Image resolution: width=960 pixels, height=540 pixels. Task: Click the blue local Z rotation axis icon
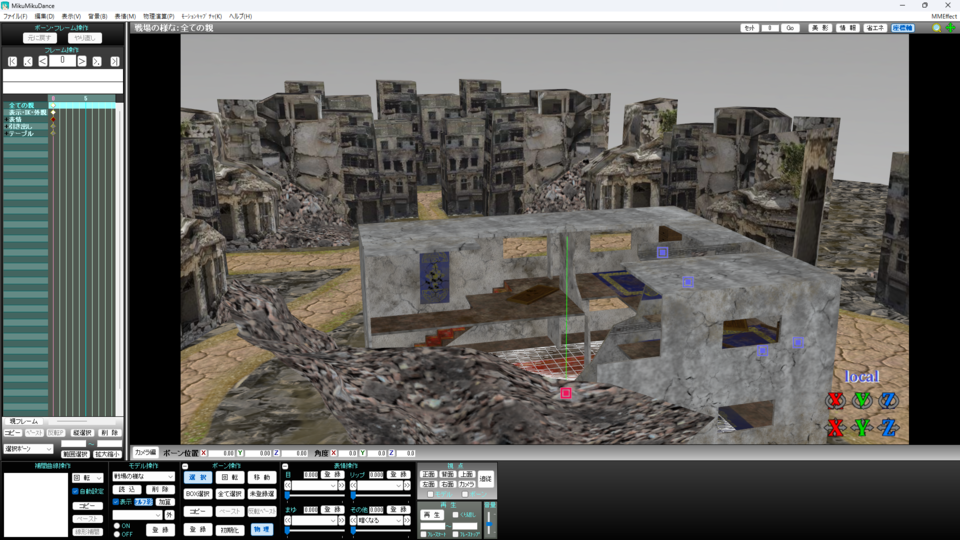pos(889,400)
